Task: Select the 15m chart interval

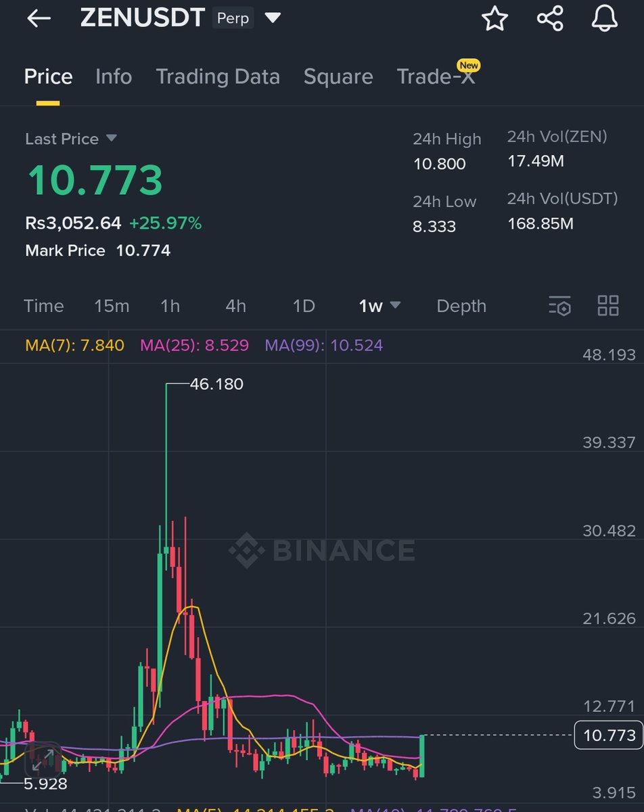Action: (x=112, y=306)
